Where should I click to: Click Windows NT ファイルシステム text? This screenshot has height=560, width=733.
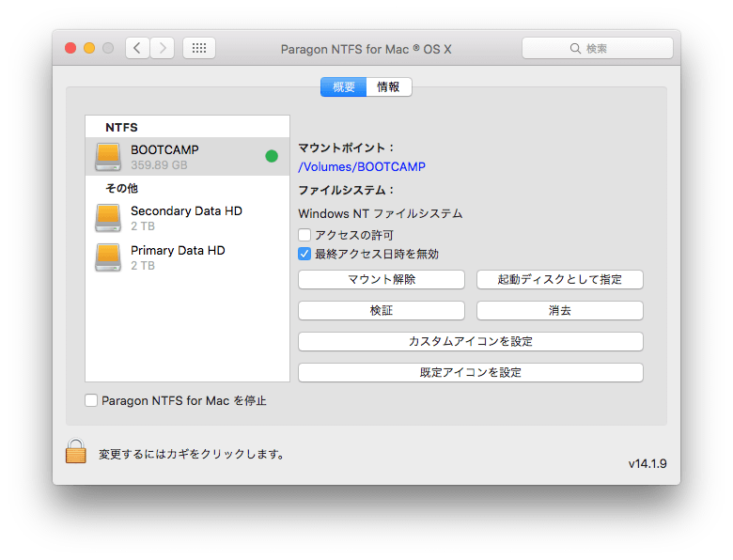(381, 213)
